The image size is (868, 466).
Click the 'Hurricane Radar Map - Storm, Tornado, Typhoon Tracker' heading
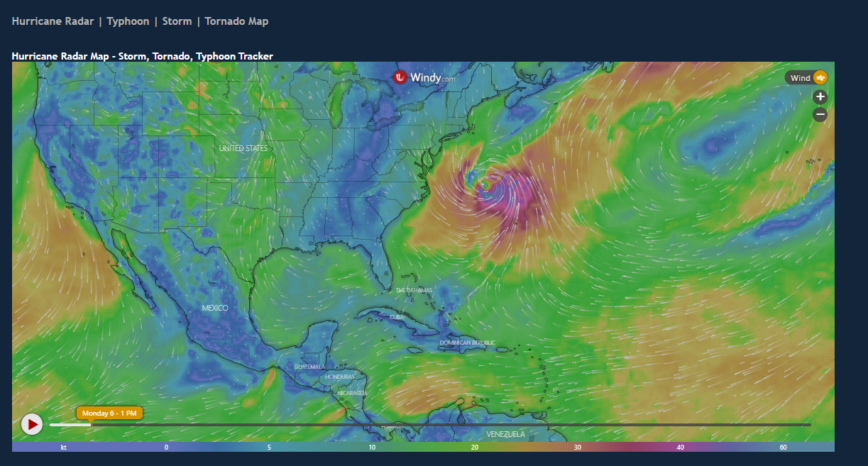(143, 56)
